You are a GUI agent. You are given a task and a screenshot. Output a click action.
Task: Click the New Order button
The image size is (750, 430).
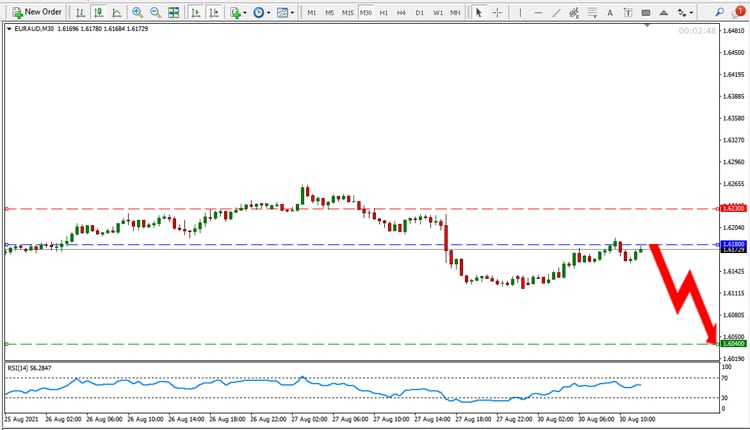pyautogui.click(x=37, y=12)
